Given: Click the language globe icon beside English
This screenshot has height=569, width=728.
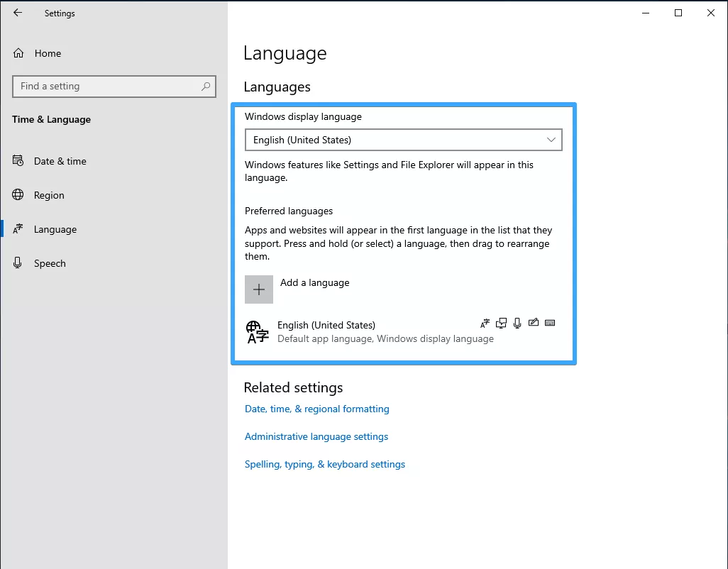Looking at the screenshot, I should coord(257,331).
